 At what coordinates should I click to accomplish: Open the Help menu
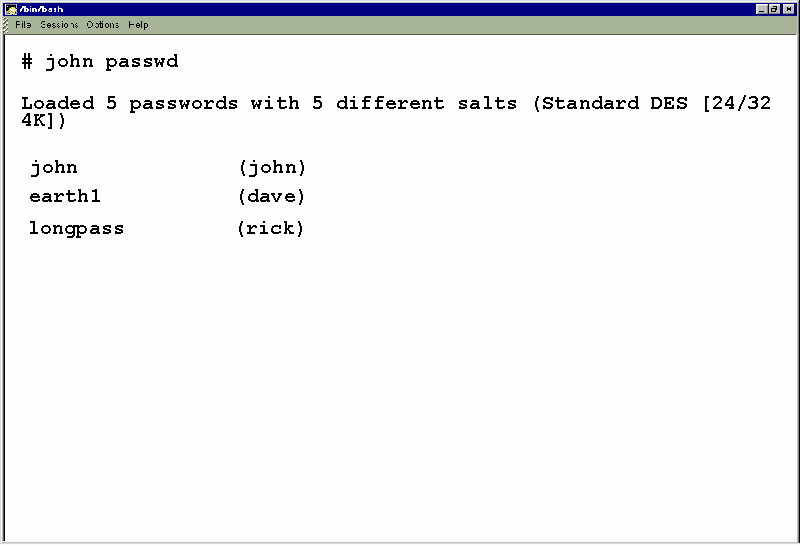pyautogui.click(x=138, y=24)
